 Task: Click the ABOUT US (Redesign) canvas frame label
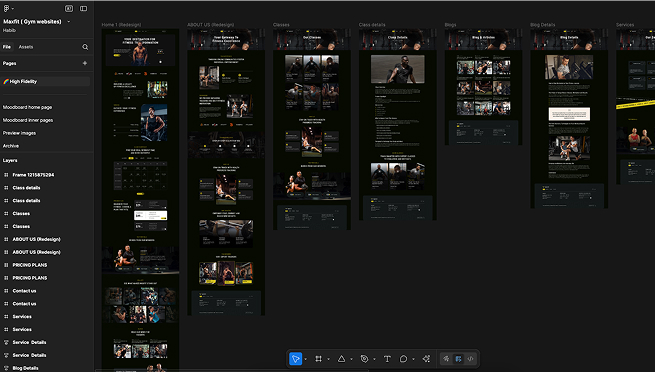click(211, 25)
